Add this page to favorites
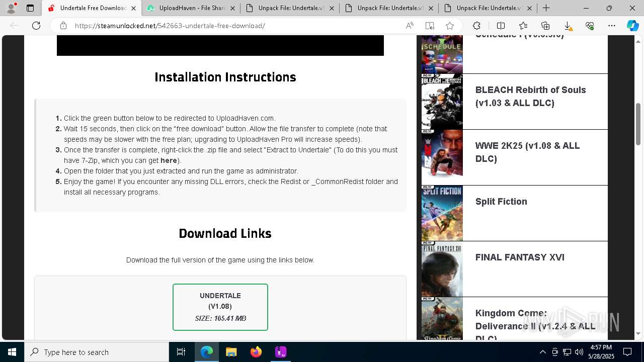Image resolution: width=644 pixels, height=362 pixels. 450,26
